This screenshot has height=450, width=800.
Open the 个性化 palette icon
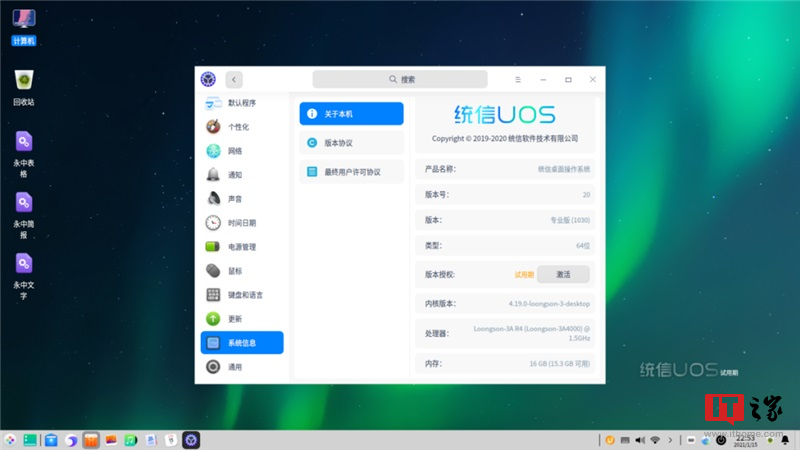[213, 127]
